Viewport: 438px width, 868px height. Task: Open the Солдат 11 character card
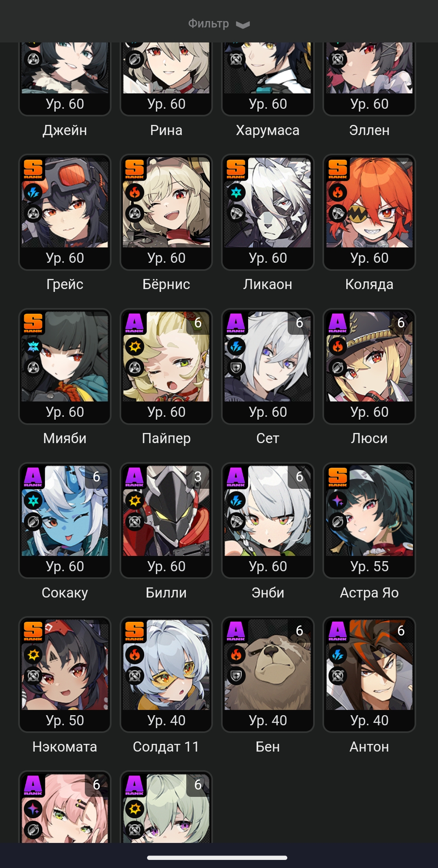166,674
